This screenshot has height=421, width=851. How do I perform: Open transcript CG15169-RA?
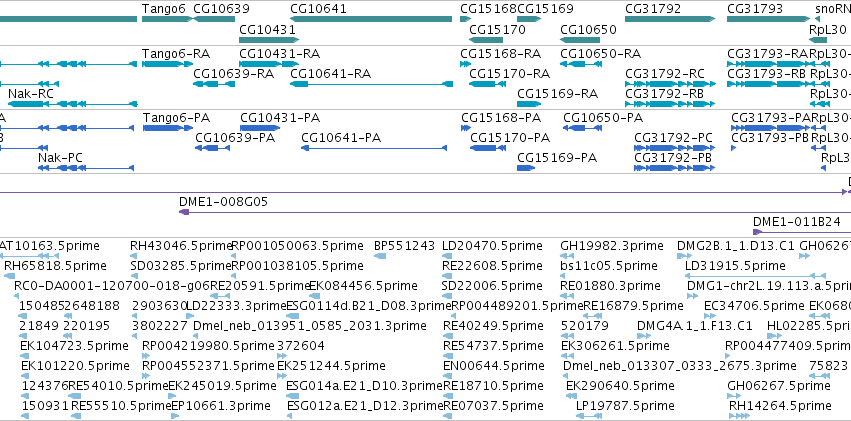click(x=557, y=94)
